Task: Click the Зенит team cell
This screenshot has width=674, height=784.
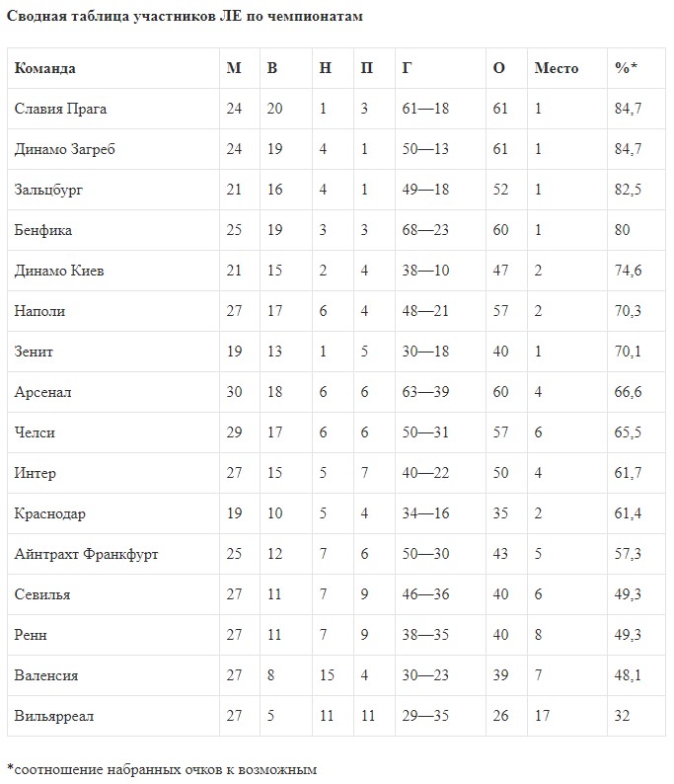Action: tap(35, 352)
